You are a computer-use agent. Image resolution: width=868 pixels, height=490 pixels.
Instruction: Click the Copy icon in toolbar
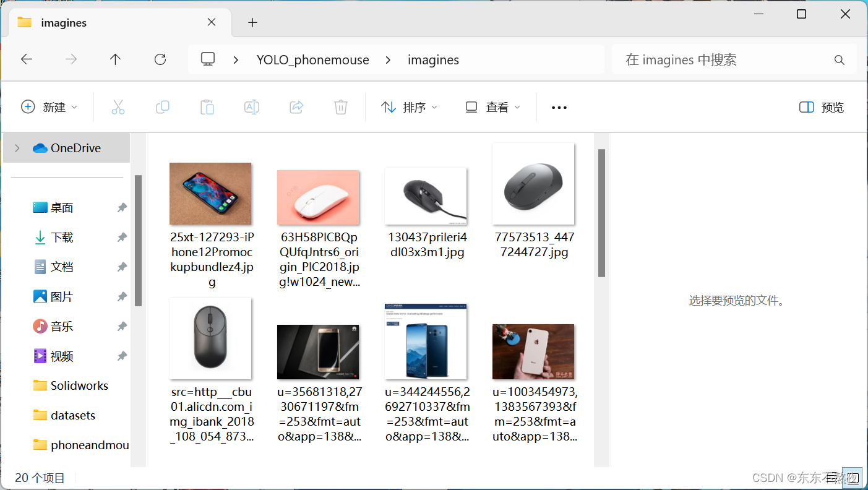pos(163,107)
